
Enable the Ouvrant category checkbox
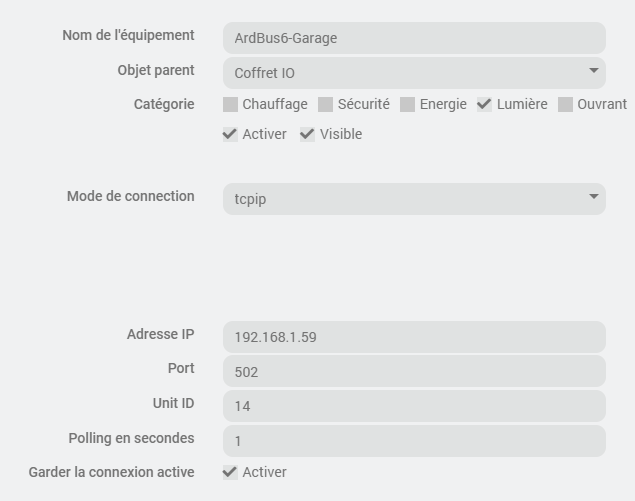click(x=566, y=104)
